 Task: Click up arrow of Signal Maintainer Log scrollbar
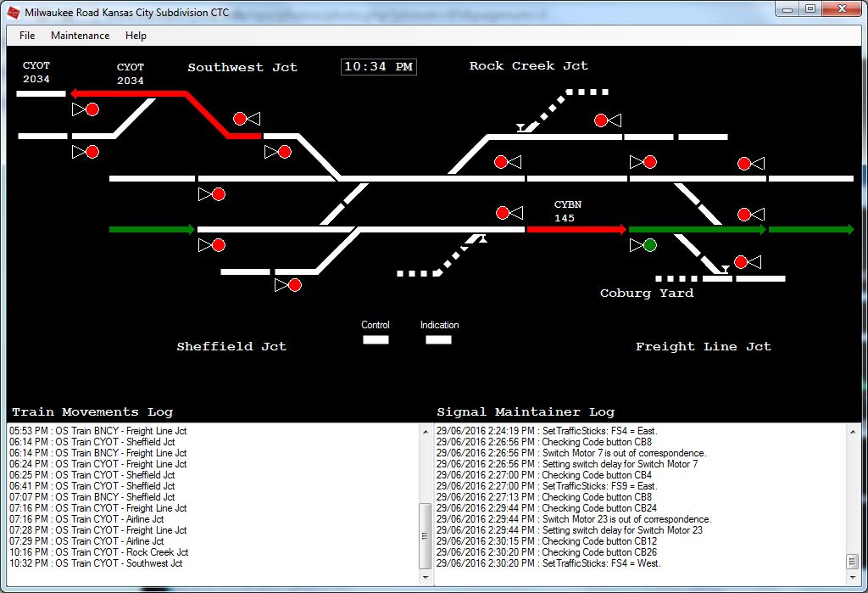click(853, 432)
